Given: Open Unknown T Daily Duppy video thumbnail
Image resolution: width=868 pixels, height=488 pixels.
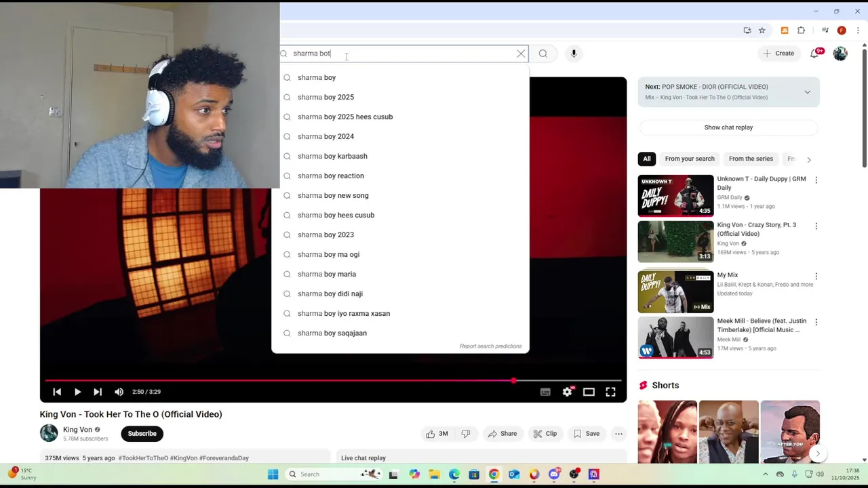Looking at the screenshot, I should point(675,195).
